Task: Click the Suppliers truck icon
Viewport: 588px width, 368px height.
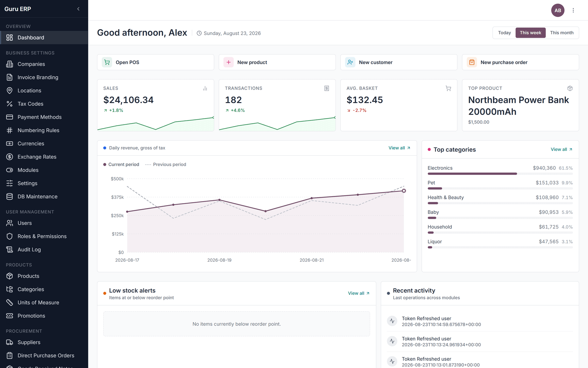Action: pos(9,342)
